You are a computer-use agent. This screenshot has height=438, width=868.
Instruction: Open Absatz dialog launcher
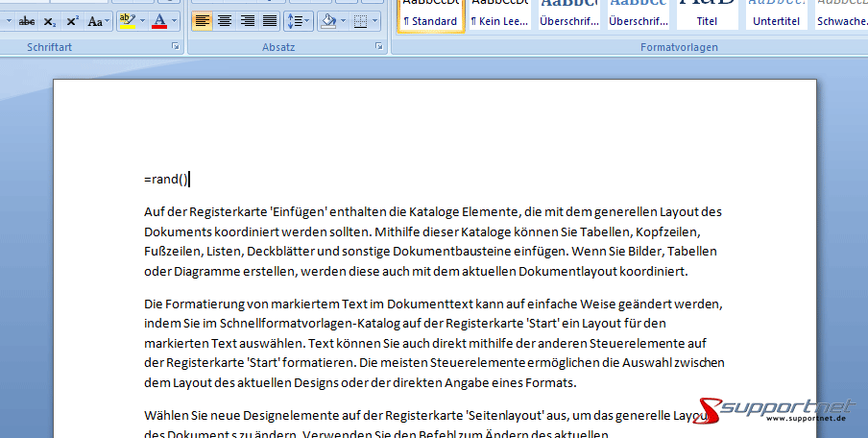(376, 46)
